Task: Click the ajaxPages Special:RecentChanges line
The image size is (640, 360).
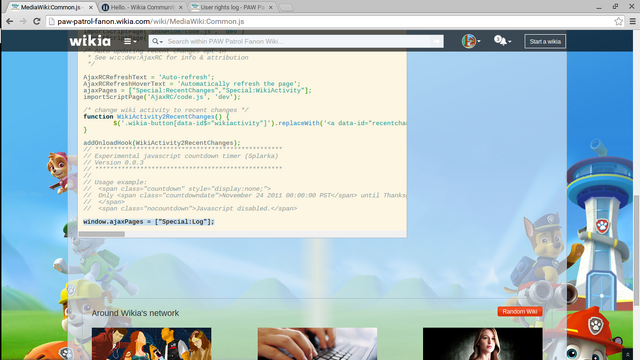Action: (197, 91)
